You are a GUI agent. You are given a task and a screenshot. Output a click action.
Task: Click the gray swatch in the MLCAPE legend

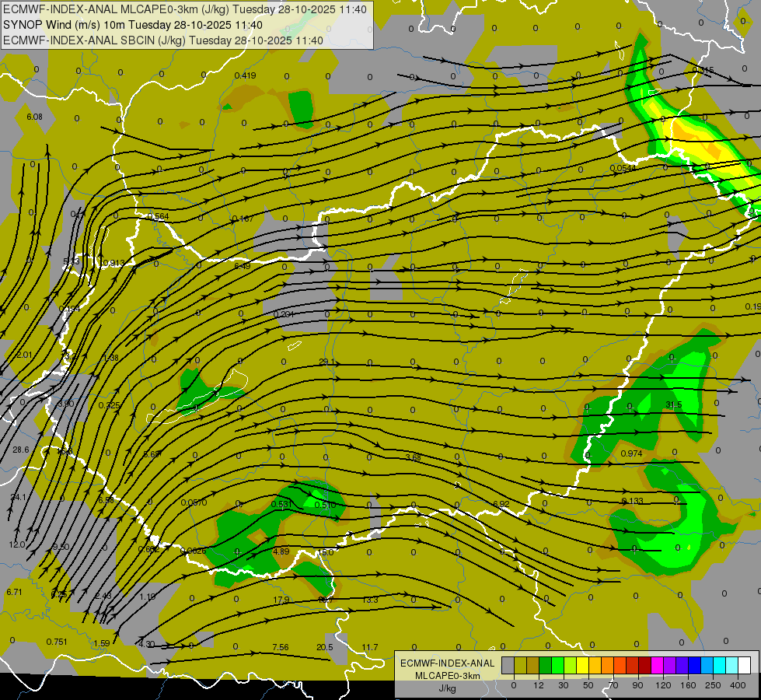pos(508,665)
